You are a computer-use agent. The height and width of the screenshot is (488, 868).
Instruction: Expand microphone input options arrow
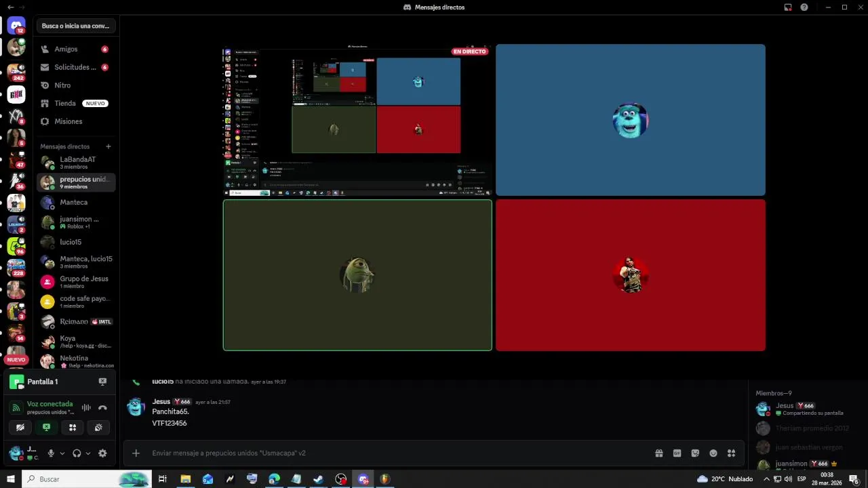[x=62, y=453]
